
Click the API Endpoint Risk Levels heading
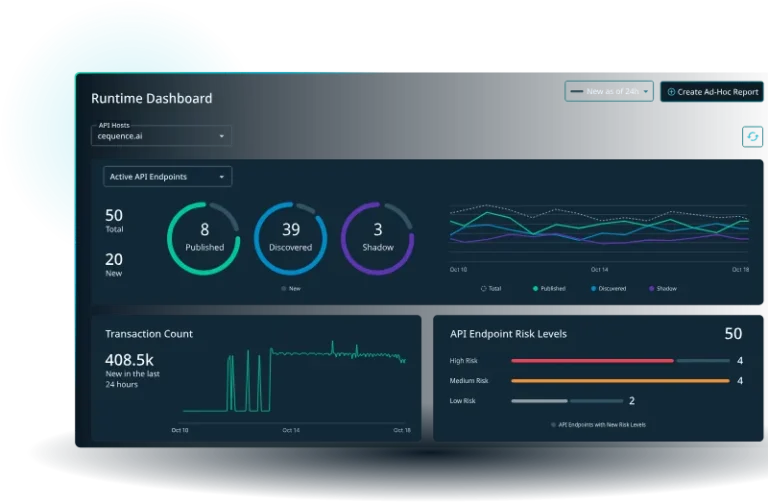(508, 334)
